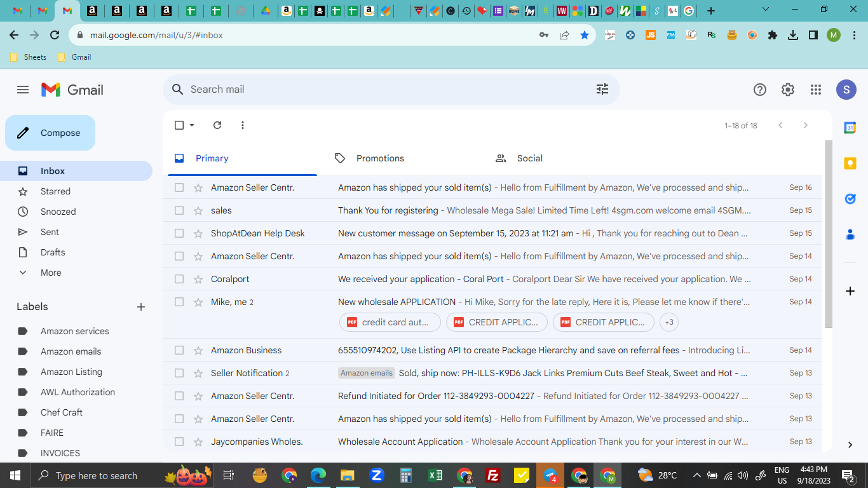The width and height of the screenshot is (868, 488).
Task: Show the side panel chevron
Action: point(850,445)
